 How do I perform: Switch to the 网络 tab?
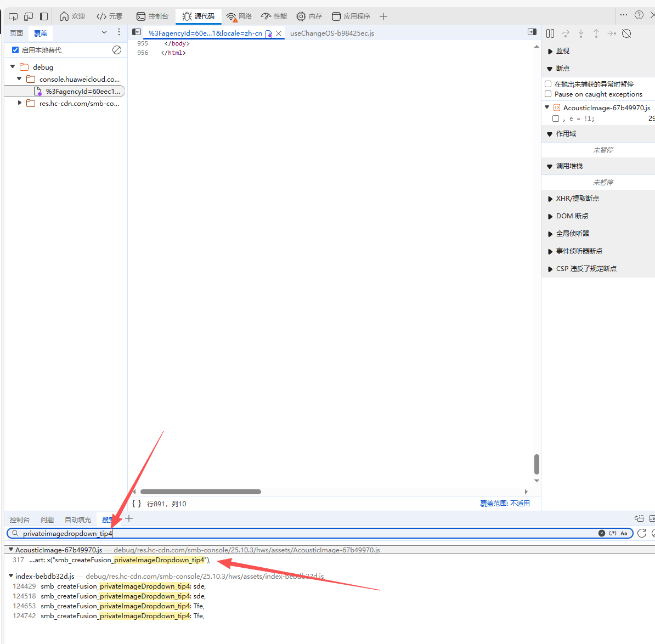pyautogui.click(x=239, y=16)
